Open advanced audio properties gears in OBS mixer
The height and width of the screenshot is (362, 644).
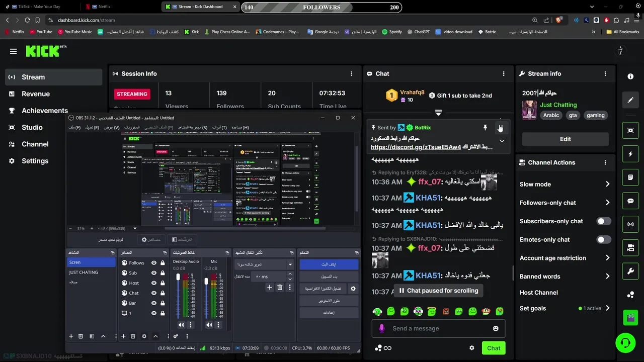(176, 336)
